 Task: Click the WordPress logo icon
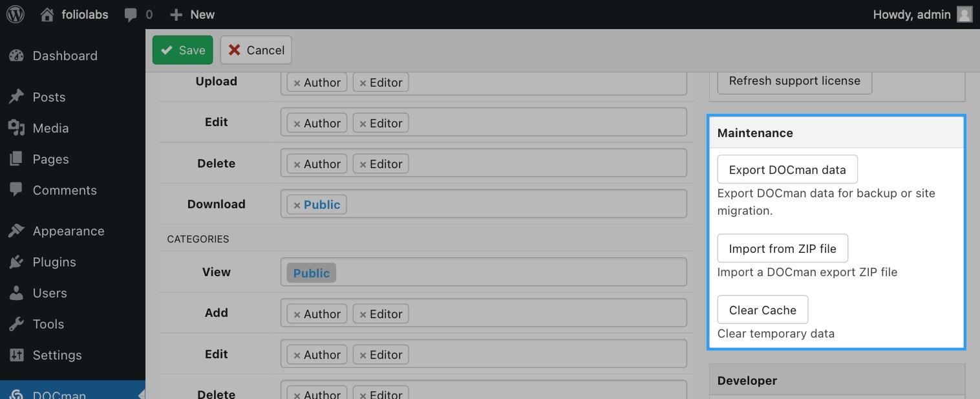(x=15, y=14)
